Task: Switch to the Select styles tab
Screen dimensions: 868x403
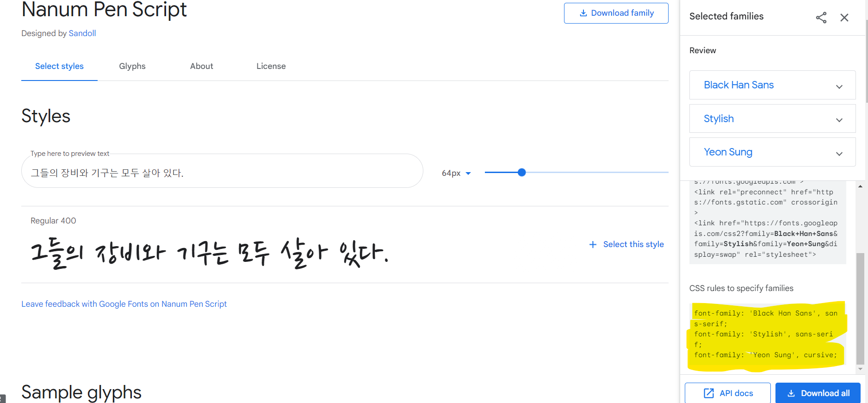Action: [x=59, y=66]
